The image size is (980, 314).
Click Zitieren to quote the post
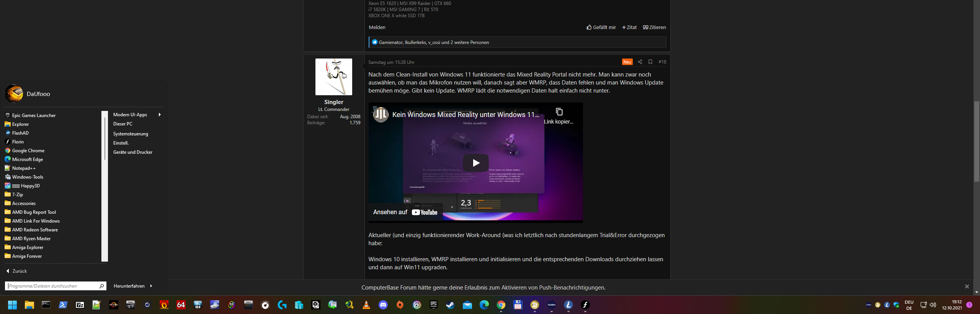[x=654, y=27]
